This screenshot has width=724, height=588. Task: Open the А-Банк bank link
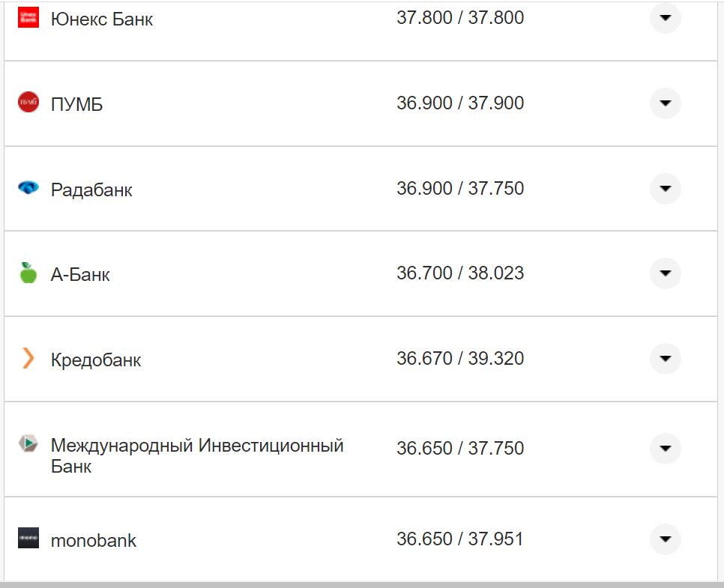[x=79, y=273]
